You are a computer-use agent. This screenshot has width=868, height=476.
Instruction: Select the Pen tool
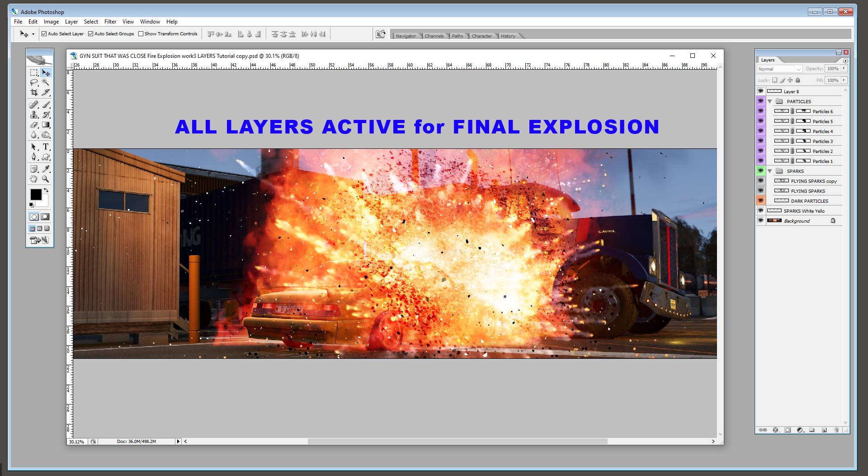(34, 157)
